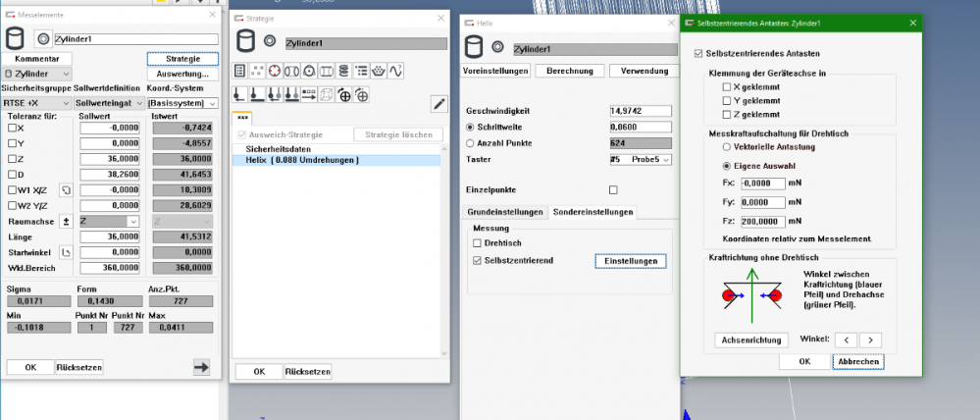Click the squares with arrow icon
The height and width of the screenshot is (420, 980).
[308, 94]
